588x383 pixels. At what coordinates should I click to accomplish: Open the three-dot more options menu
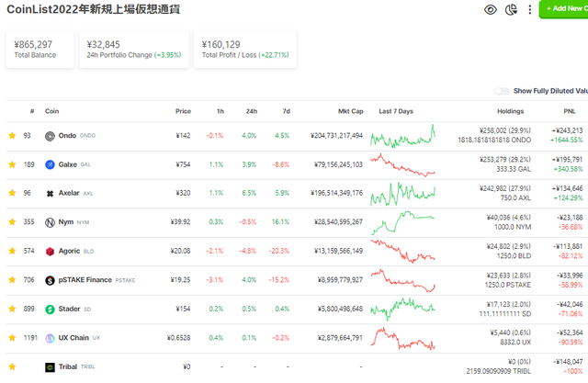(529, 9)
